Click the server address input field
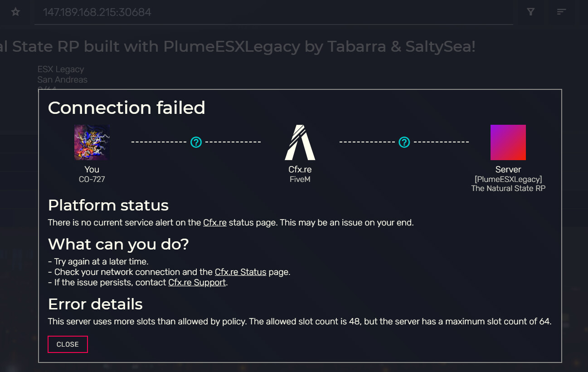This screenshot has height=372, width=588. pos(272,12)
